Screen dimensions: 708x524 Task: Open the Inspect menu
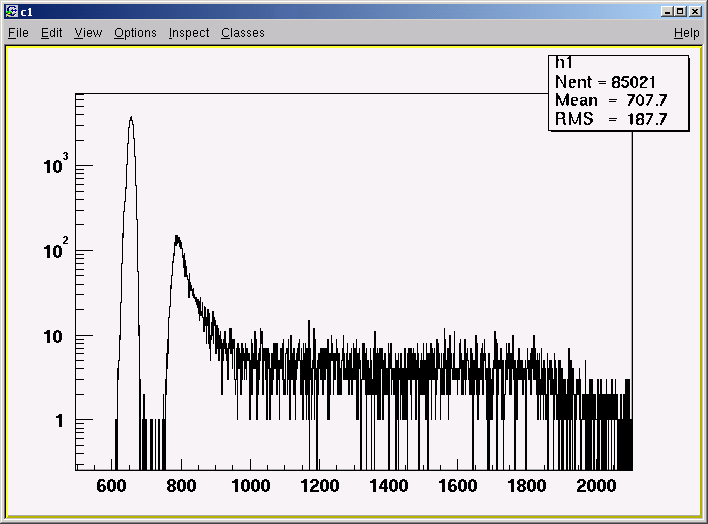tap(189, 33)
